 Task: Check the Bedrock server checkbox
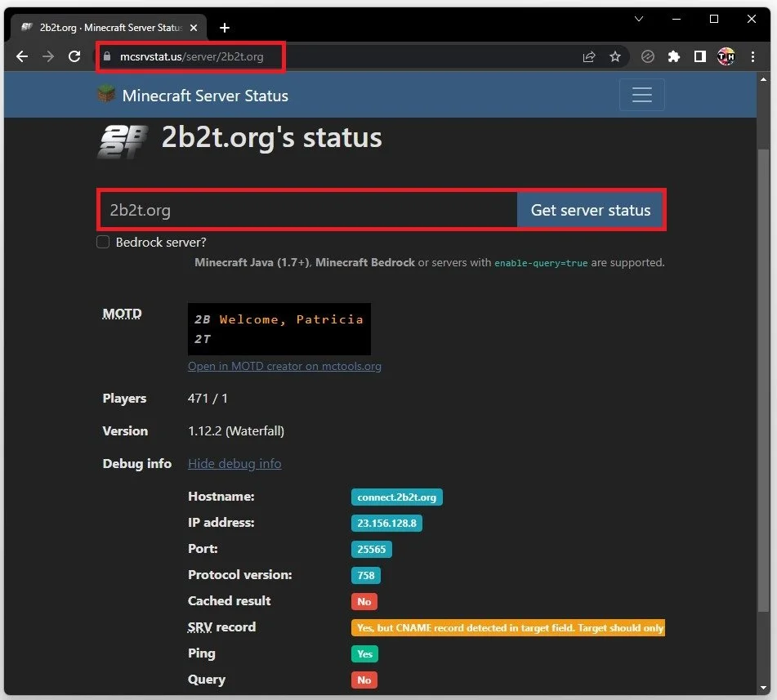[103, 242]
